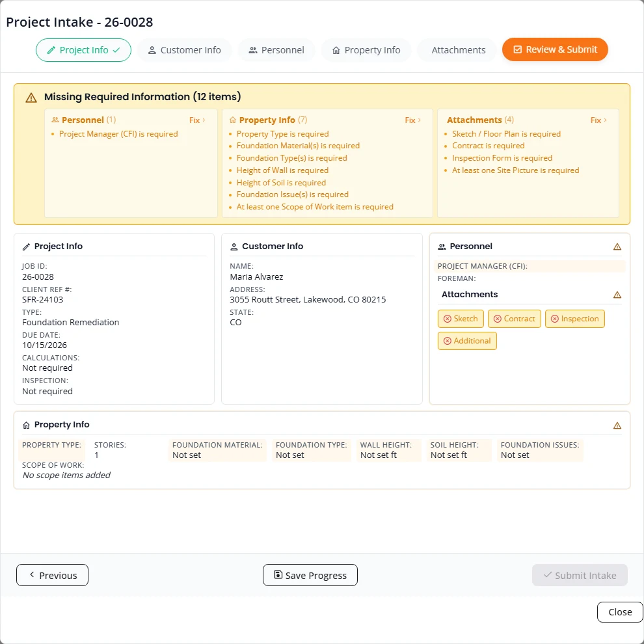The width and height of the screenshot is (644, 644).
Task: Click Fix link in Personnel warning box
Action: (197, 120)
